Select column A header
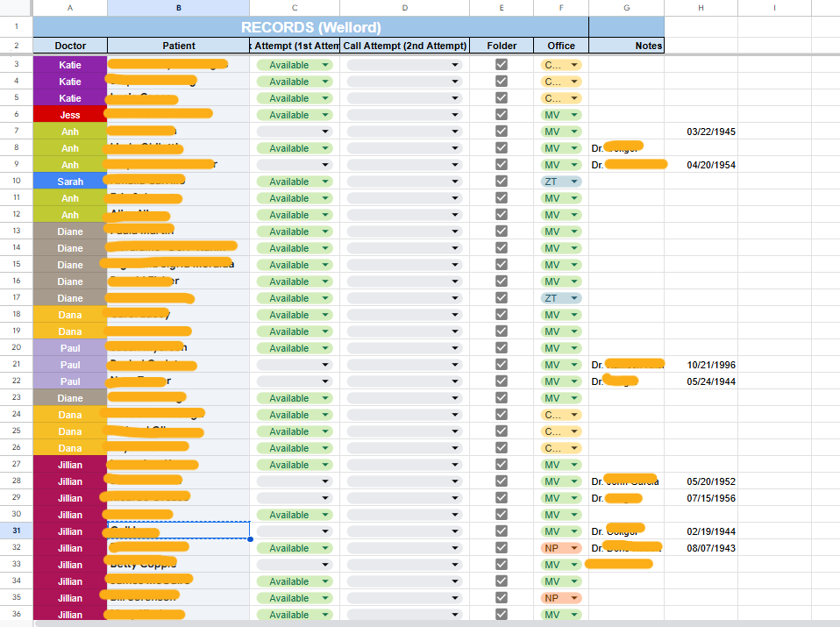 pyautogui.click(x=70, y=8)
